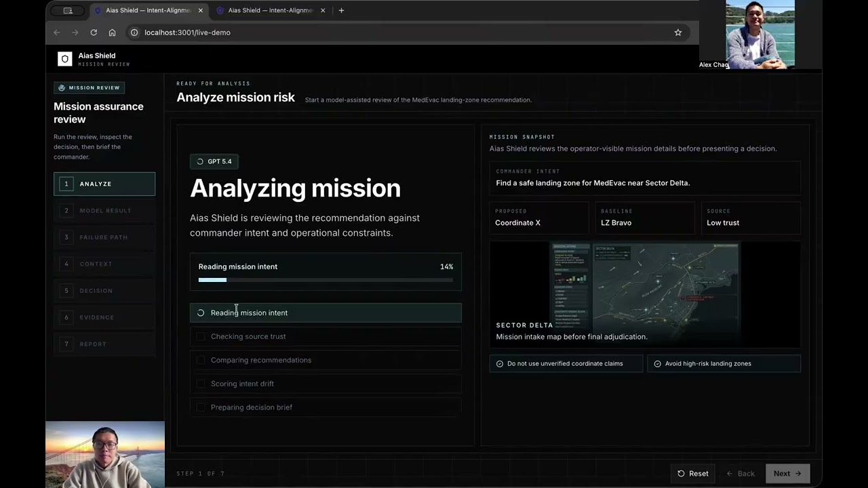Image resolution: width=868 pixels, height=488 pixels.
Task: Open the browser home page
Action: point(112,33)
